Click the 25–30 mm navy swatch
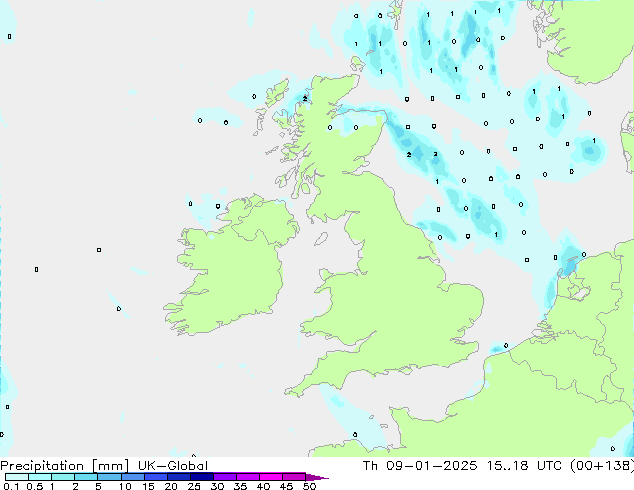Screen dimensions: 634x490 coord(202,477)
